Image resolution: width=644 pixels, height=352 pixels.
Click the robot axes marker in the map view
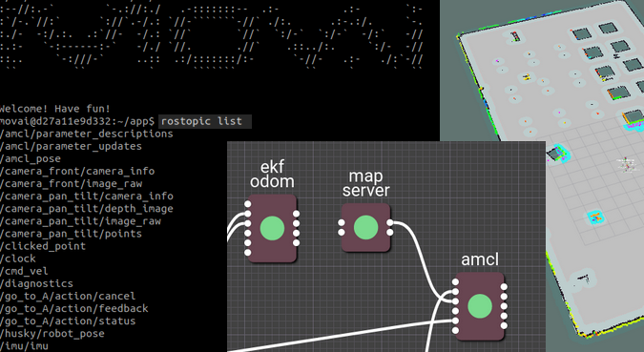click(628, 165)
